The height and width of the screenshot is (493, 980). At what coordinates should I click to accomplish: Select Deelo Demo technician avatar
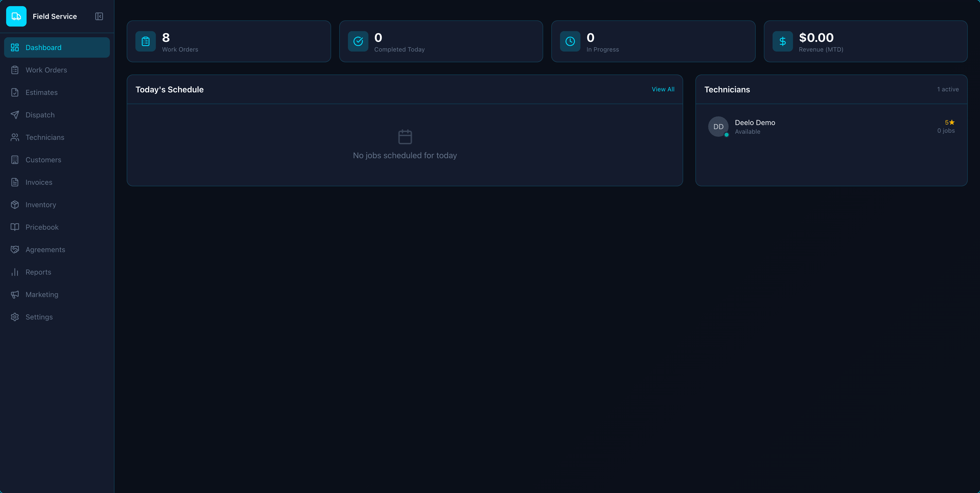(718, 126)
